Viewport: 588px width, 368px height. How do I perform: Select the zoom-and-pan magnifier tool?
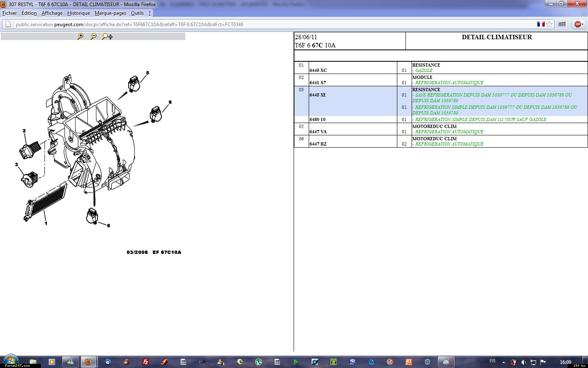point(107,36)
